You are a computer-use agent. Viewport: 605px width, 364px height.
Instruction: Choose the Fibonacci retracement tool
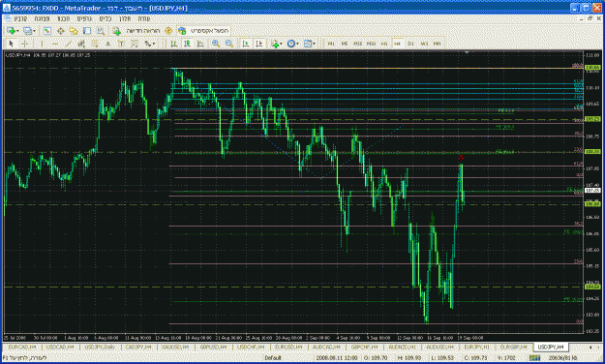tap(95, 44)
